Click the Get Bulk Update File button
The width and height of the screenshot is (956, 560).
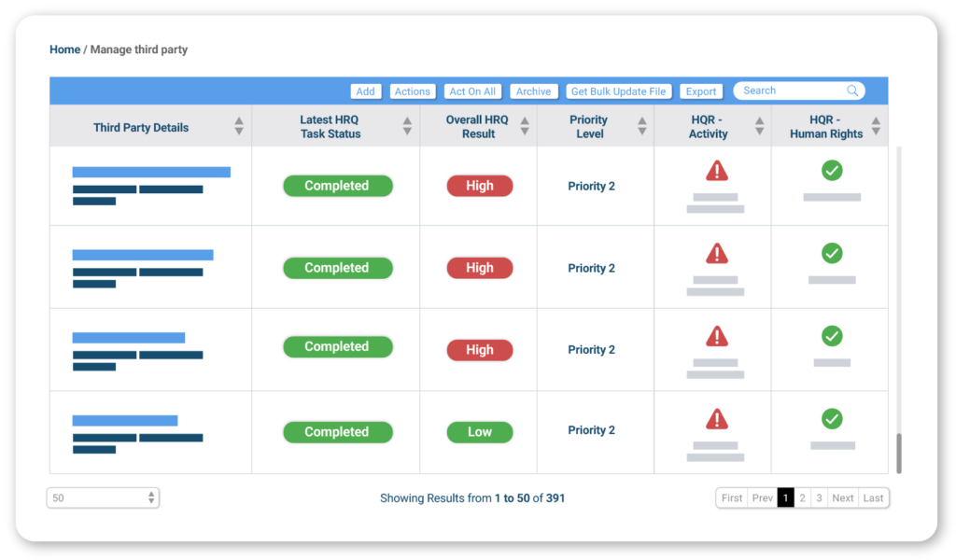tap(618, 91)
